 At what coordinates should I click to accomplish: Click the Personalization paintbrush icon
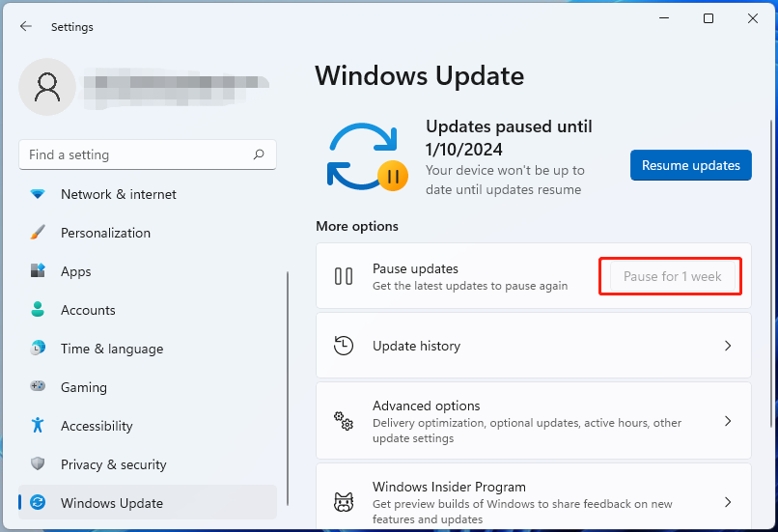click(38, 233)
